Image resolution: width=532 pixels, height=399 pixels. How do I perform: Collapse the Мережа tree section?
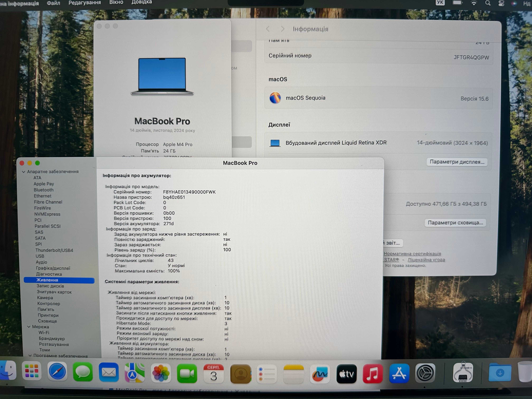pyautogui.click(x=29, y=327)
